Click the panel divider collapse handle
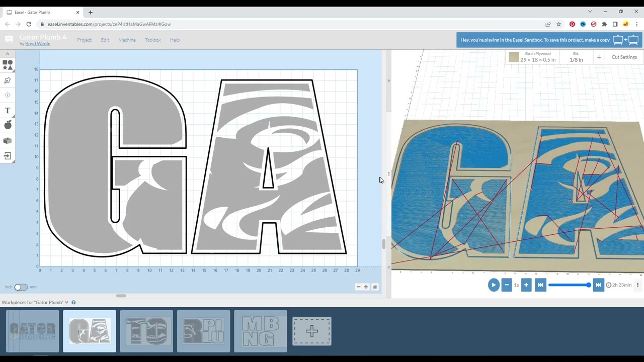This screenshot has height=362, width=644. pos(388,174)
